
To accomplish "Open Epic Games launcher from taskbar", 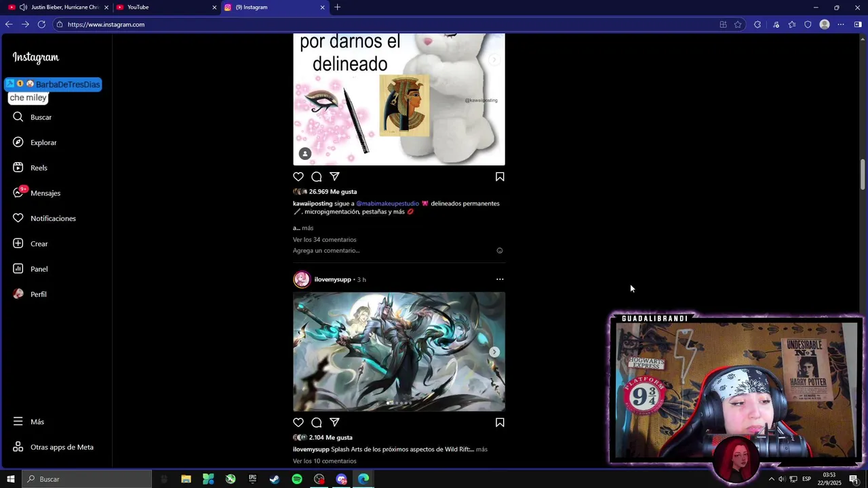I will 252,479.
